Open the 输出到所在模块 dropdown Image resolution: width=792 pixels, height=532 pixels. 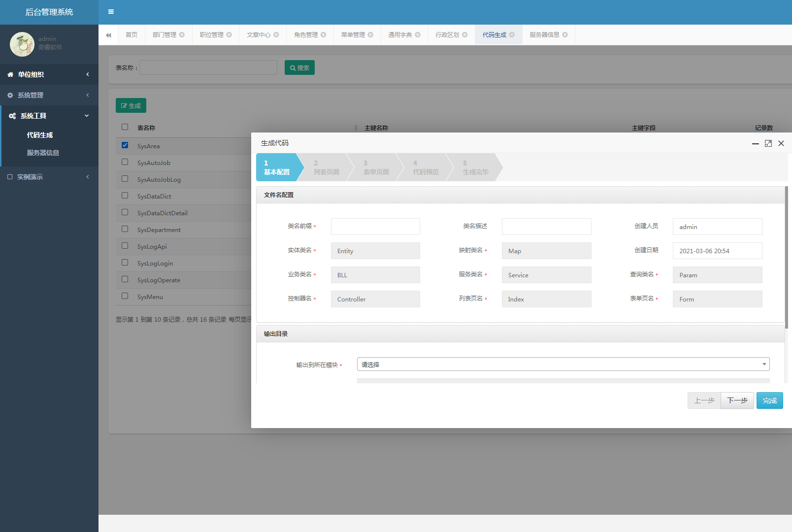coord(562,365)
